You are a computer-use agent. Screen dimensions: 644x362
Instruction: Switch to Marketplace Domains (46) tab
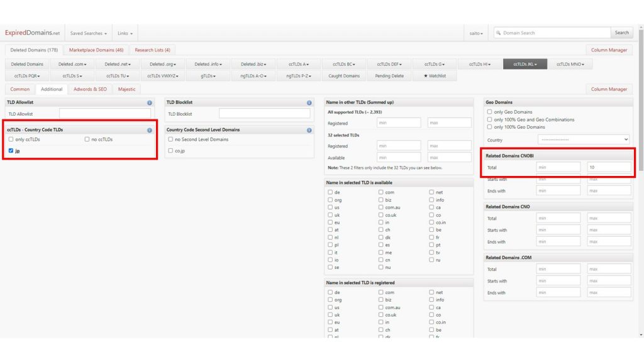click(x=96, y=50)
